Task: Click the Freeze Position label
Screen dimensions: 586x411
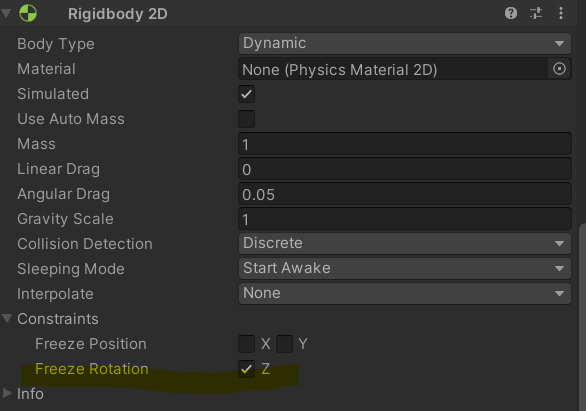Action: (90, 344)
